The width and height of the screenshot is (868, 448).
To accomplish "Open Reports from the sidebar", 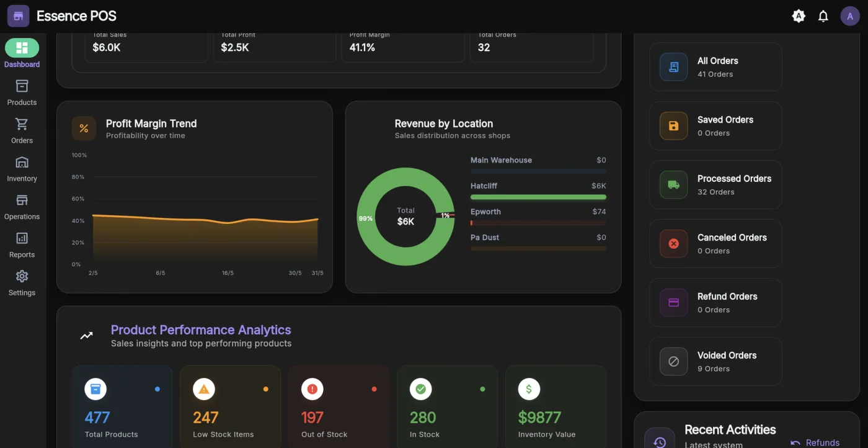I will tap(22, 244).
